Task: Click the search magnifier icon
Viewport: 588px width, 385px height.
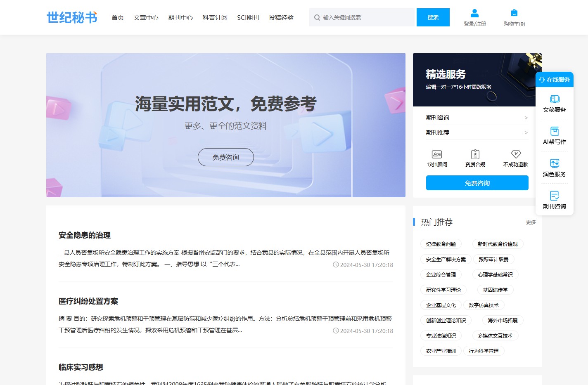Action: tap(317, 17)
